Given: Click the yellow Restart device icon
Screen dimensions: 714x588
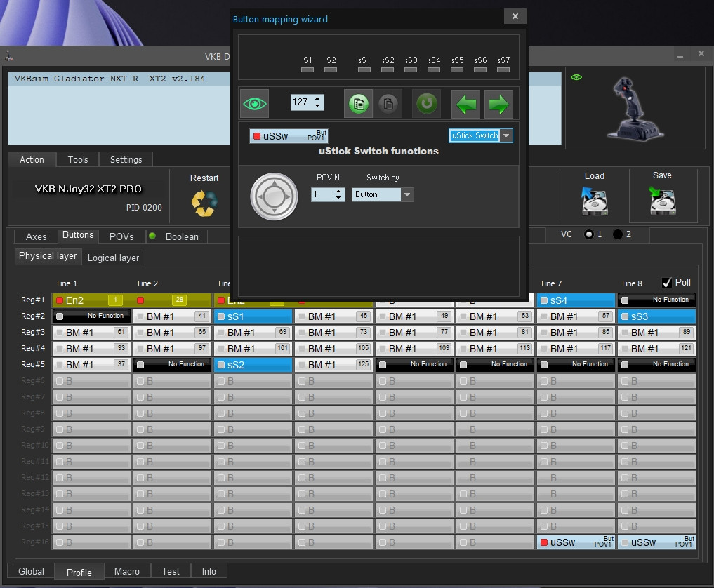Looking at the screenshot, I should (204, 203).
